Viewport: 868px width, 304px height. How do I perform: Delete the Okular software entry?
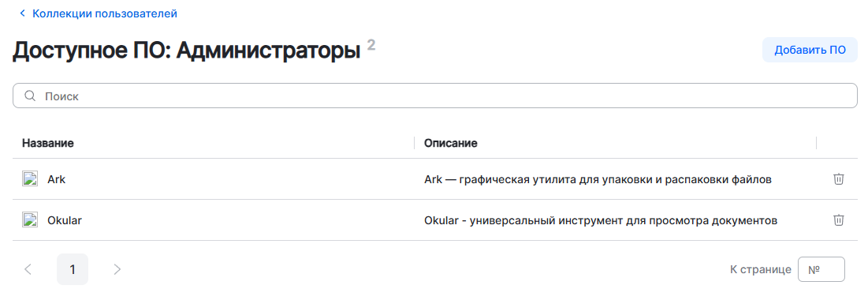839,220
